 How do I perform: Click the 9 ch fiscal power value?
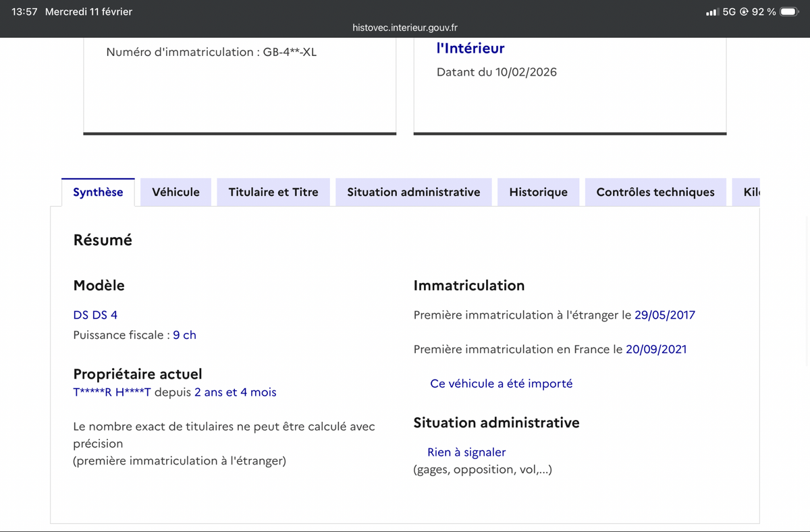click(x=184, y=335)
